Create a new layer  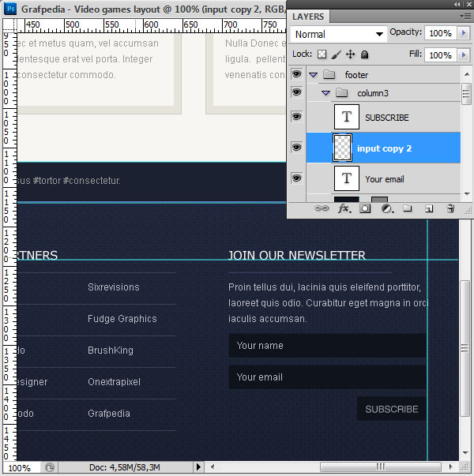429,208
